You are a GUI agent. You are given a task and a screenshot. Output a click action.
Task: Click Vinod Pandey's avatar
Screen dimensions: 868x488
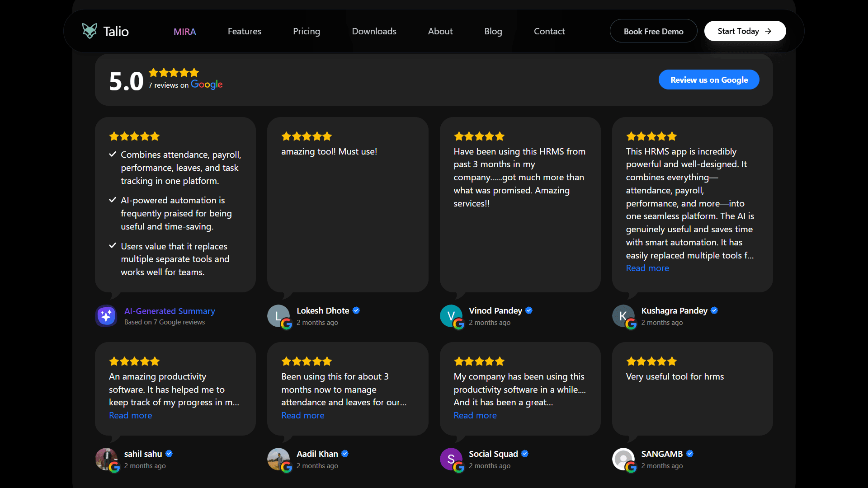(451, 316)
